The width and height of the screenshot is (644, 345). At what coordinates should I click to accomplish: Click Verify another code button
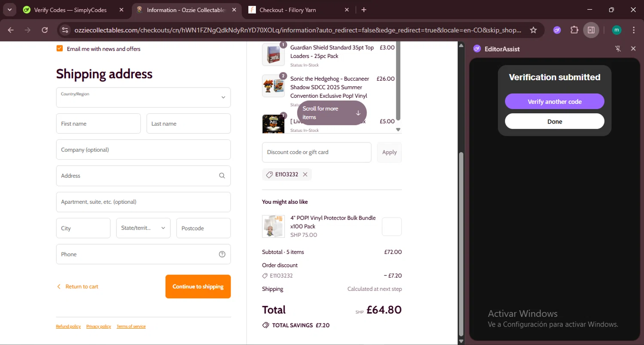coord(554,102)
